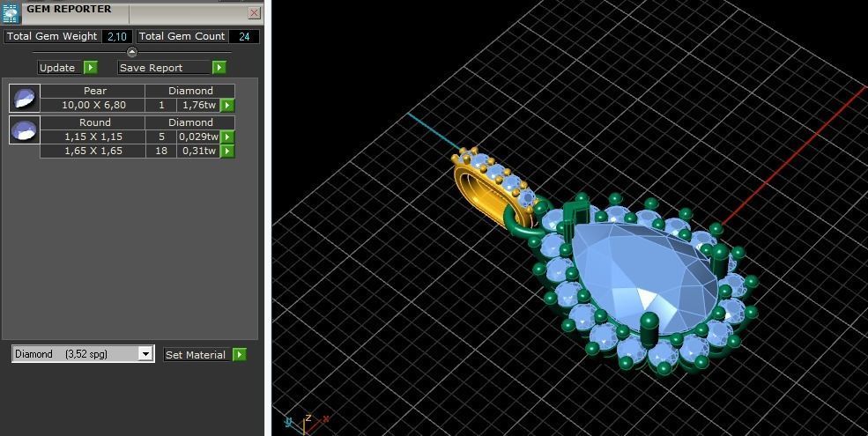Collapse the panel with the round arrow toggle

tap(132, 52)
